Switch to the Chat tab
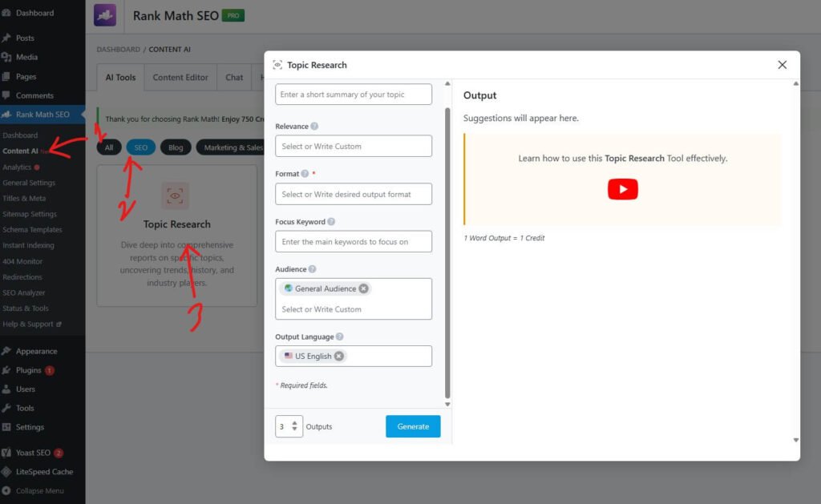Viewport: 821px width, 504px height. click(x=234, y=78)
